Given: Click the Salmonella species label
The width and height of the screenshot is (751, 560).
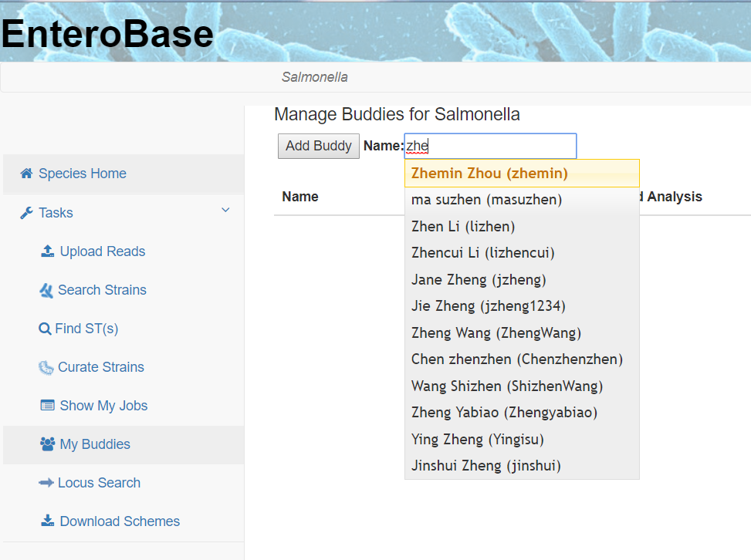Looking at the screenshot, I should (315, 77).
